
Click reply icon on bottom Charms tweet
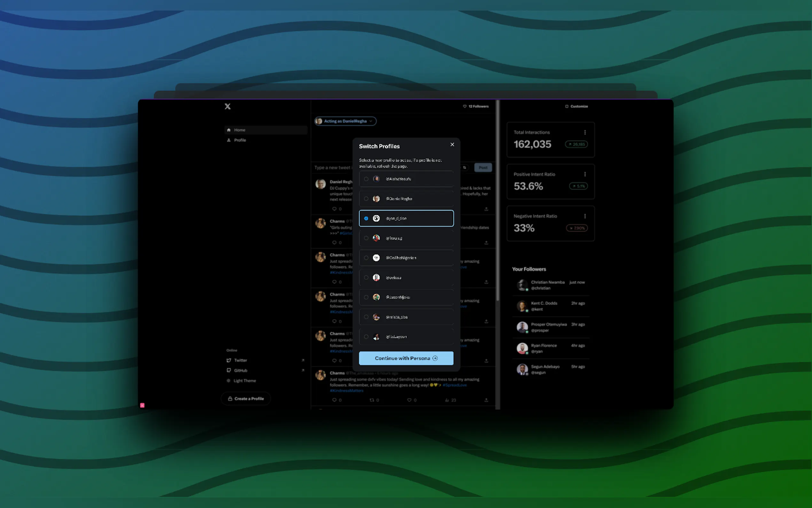334,400
